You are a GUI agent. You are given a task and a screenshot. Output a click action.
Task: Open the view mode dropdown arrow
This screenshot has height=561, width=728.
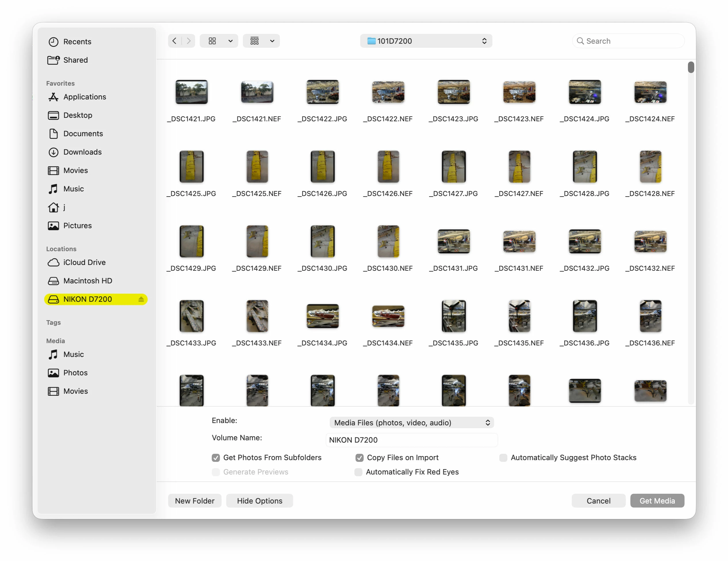230,41
